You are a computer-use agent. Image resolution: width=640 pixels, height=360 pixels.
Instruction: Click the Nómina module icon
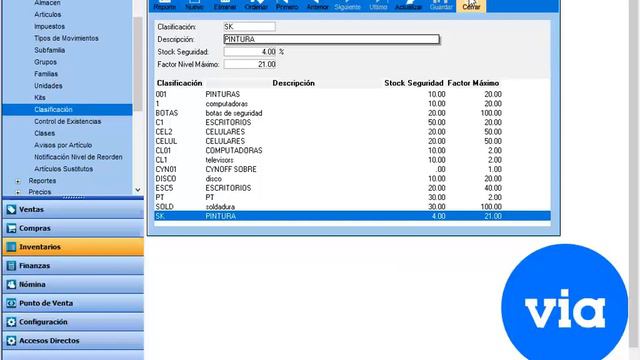[11, 284]
